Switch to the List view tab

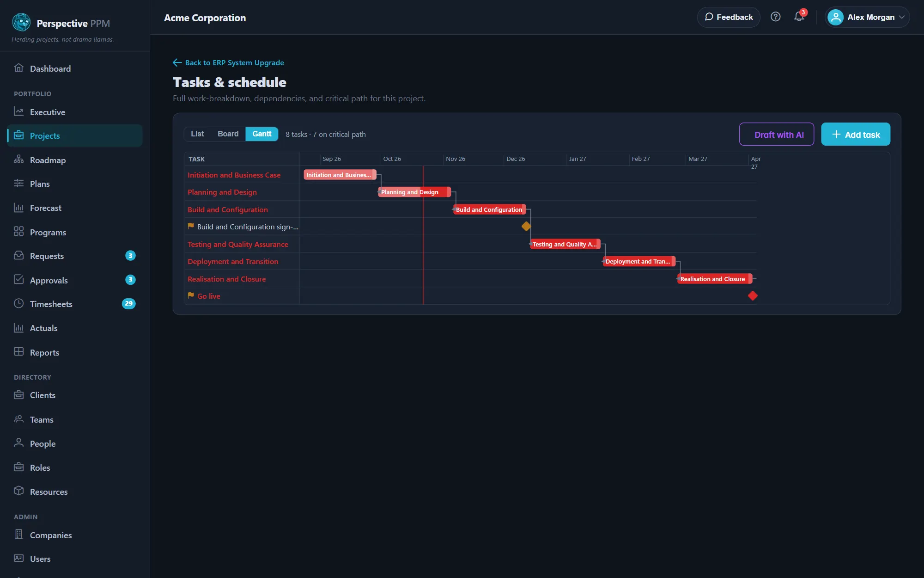197,134
